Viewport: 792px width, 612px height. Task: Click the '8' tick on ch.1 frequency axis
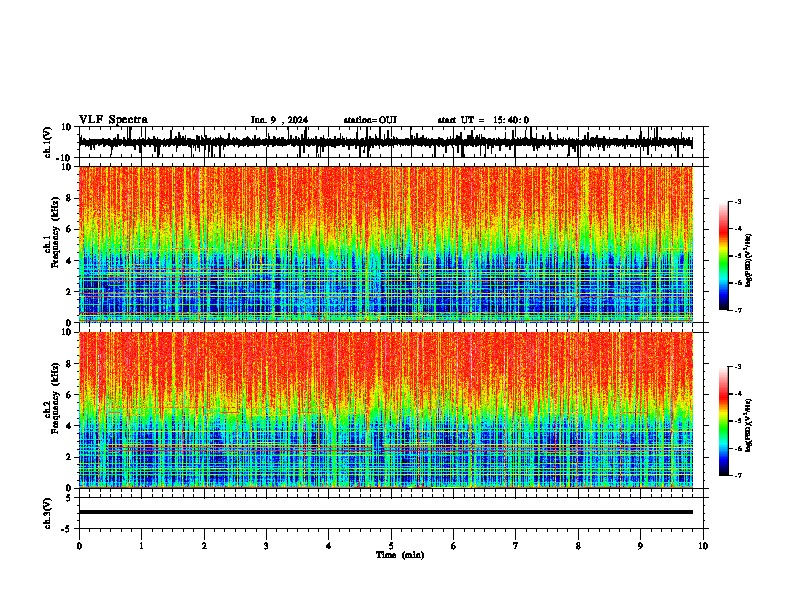70,198
